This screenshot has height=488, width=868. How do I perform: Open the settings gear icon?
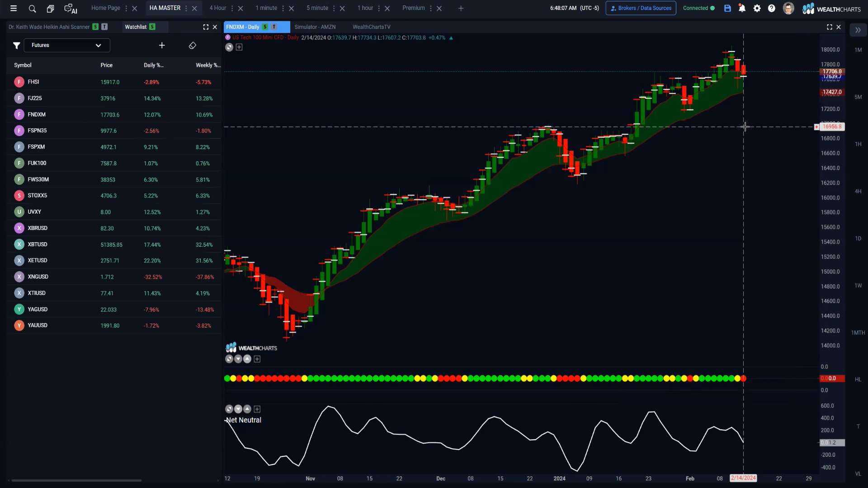(757, 8)
